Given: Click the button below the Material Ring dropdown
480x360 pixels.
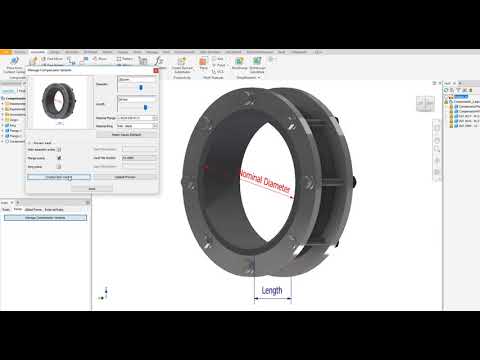Looking at the screenshot, I should 126,135.
